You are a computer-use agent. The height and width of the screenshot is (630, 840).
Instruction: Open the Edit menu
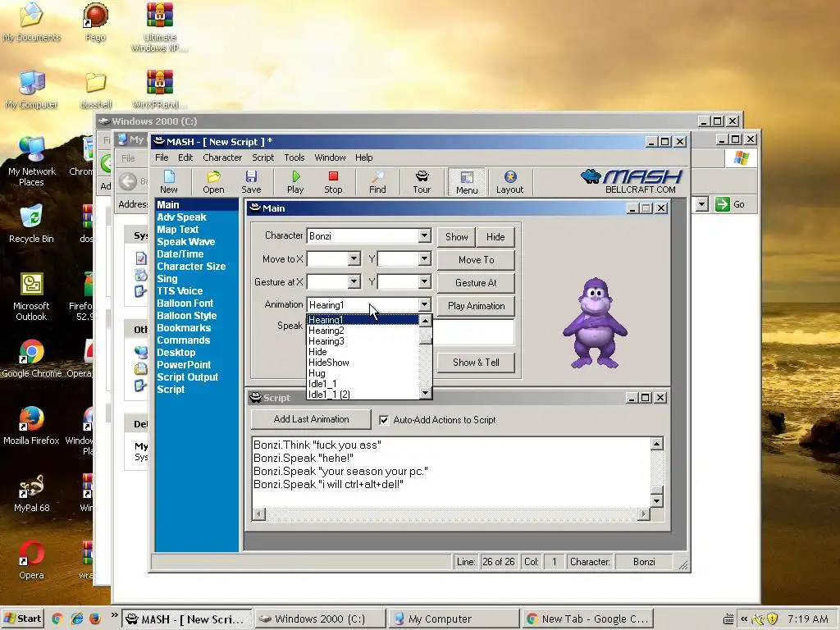click(x=185, y=157)
